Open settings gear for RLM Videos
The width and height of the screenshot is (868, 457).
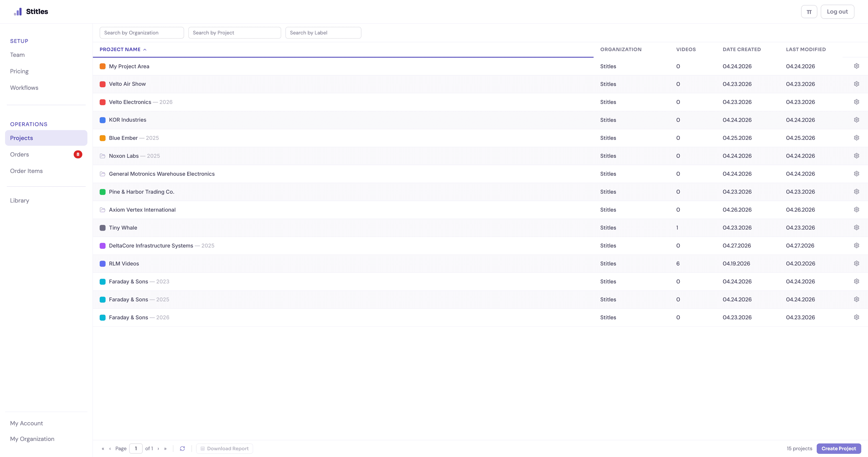click(856, 263)
